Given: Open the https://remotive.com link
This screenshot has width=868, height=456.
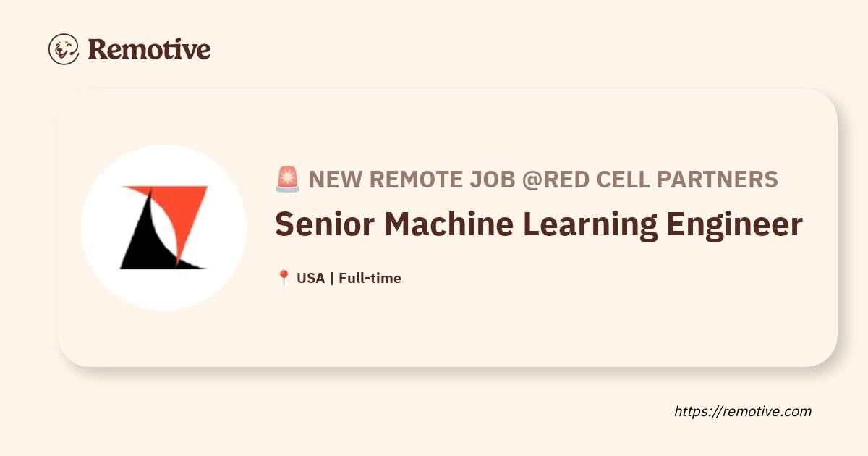Looking at the screenshot, I should tap(743, 411).
